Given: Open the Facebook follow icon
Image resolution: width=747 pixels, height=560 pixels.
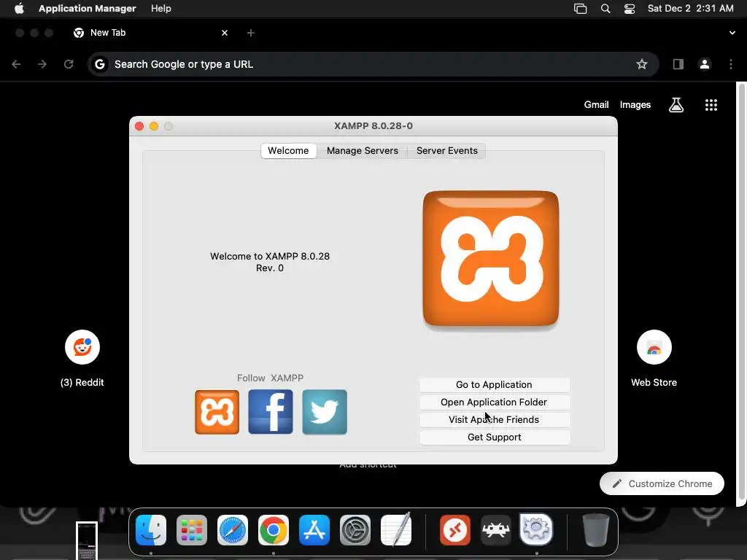Looking at the screenshot, I should (271, 412).
